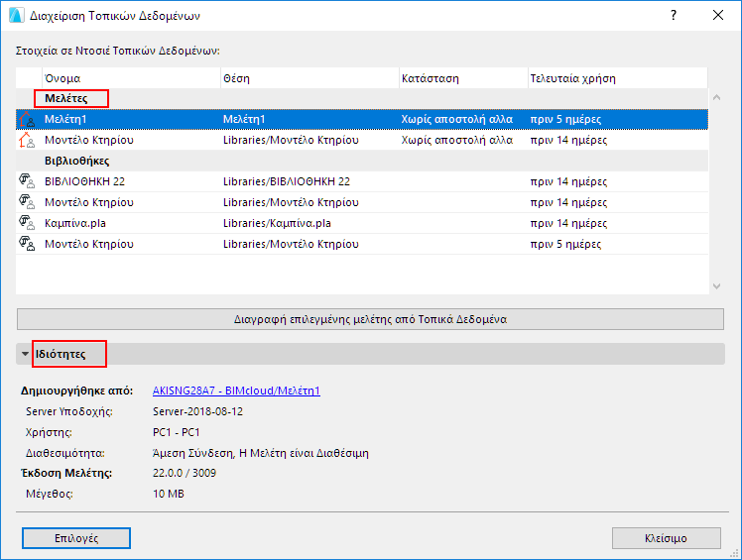Click project icon beside Libraries/Μοντέλο Κτηρίου study row

point(27,140)
